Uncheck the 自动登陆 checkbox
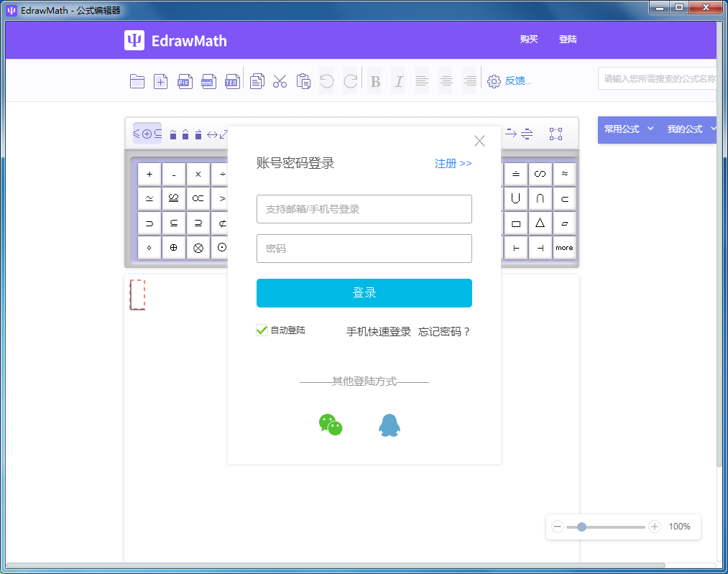The image size is (728, 574). 262,330
